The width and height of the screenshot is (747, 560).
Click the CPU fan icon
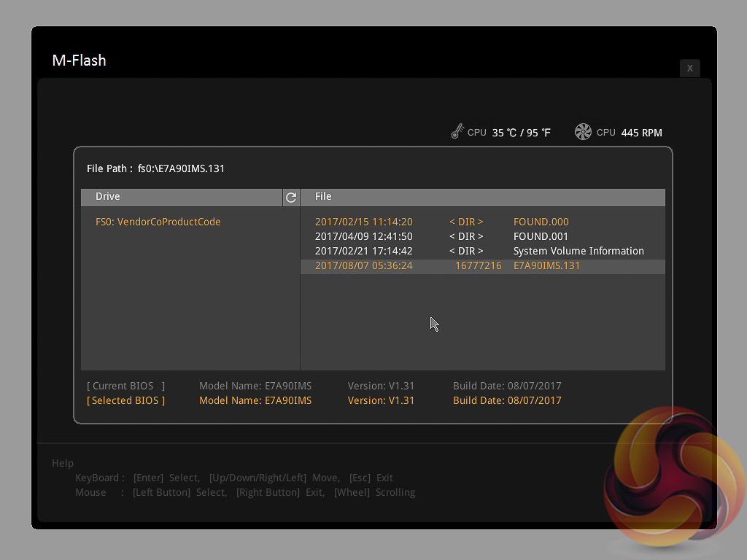click(x=583, y=132)
